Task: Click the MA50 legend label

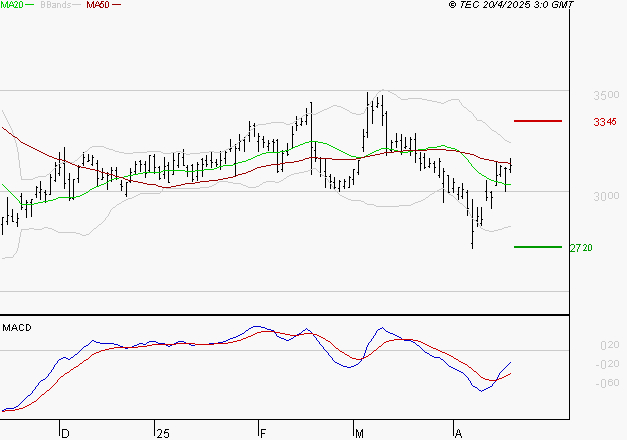Action: coord(97,5)
